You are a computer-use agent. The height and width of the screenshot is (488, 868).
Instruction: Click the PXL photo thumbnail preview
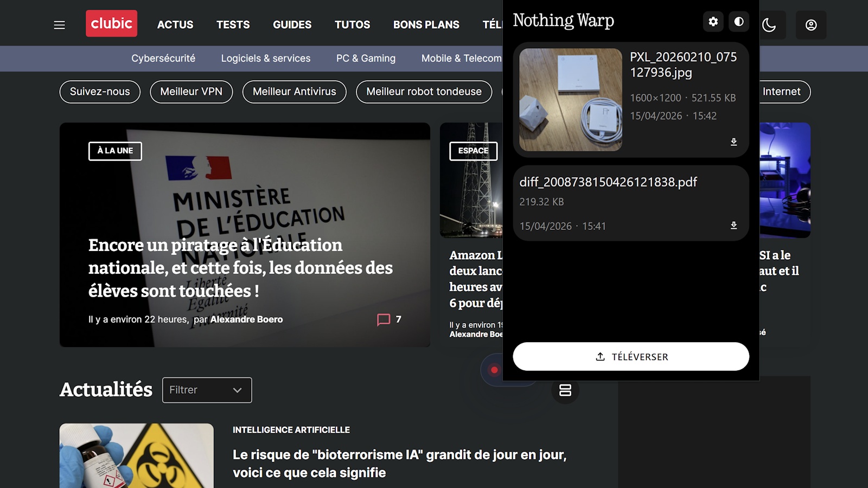click(570, 100)
